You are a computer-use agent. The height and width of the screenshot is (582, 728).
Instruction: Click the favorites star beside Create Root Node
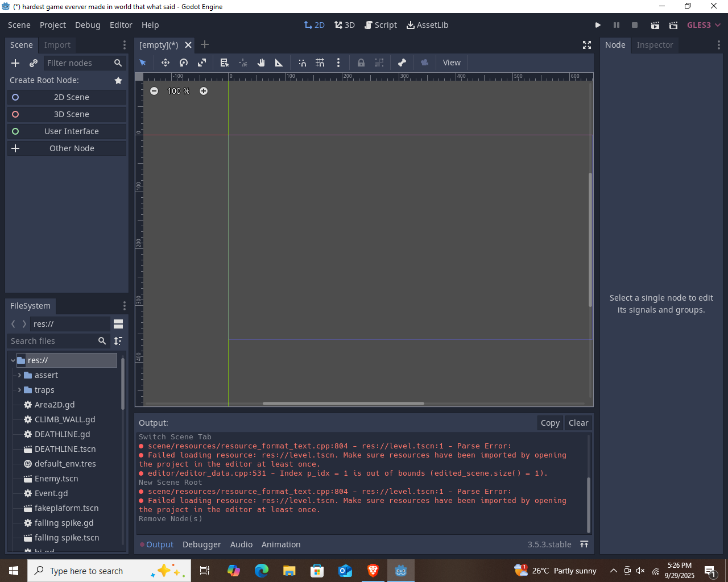pyautogui.click(x=118, y=80)
